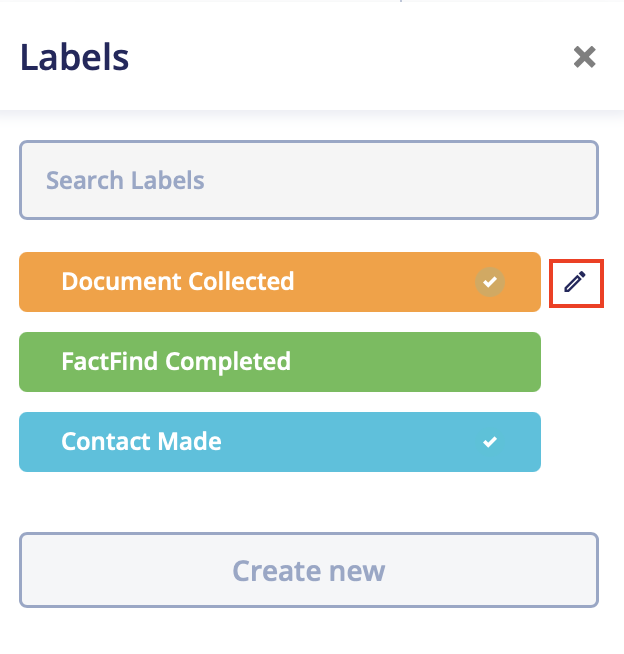Click the Create new button
The image size is (624, 654).
[309, 570]
